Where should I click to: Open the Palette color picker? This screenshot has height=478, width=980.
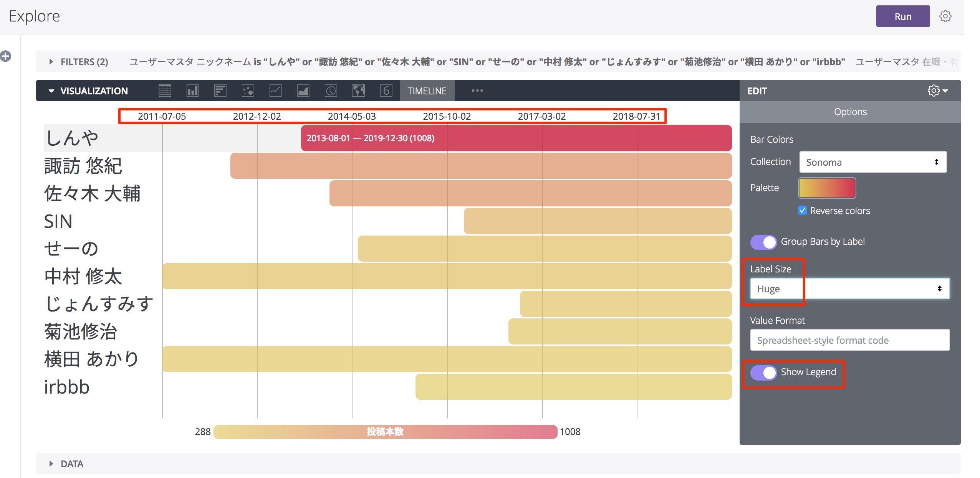(x=827, y=188)
